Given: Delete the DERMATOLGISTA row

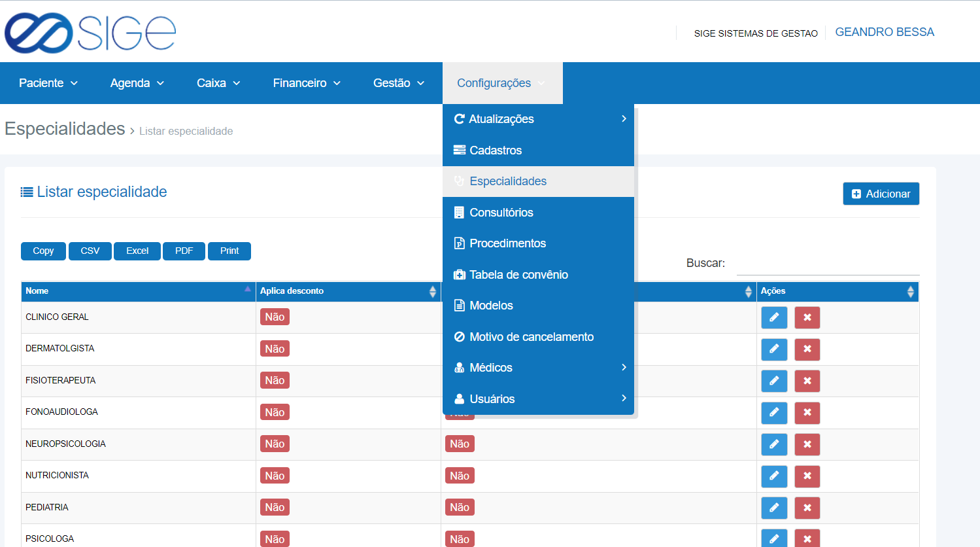Looking at the screenshot, I should pyautogui.click(x=807, y=349).
